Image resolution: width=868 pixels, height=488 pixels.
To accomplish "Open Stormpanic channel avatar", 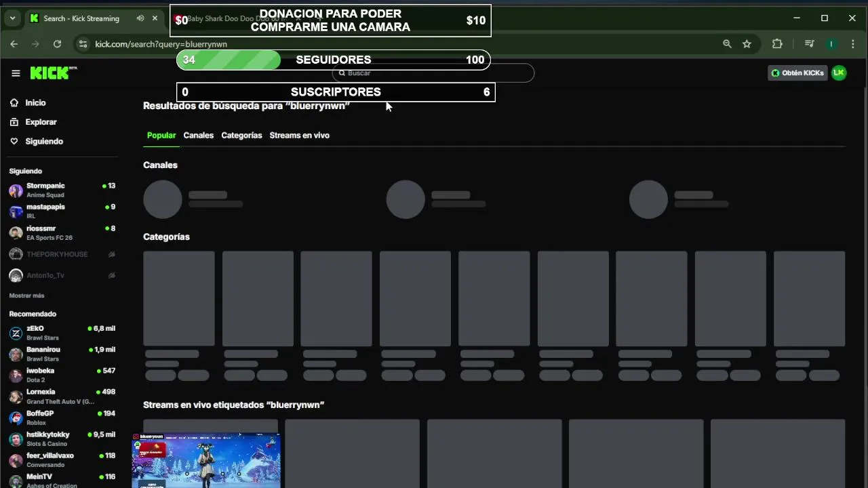I will pyautogui.click(x=16, y=190).
